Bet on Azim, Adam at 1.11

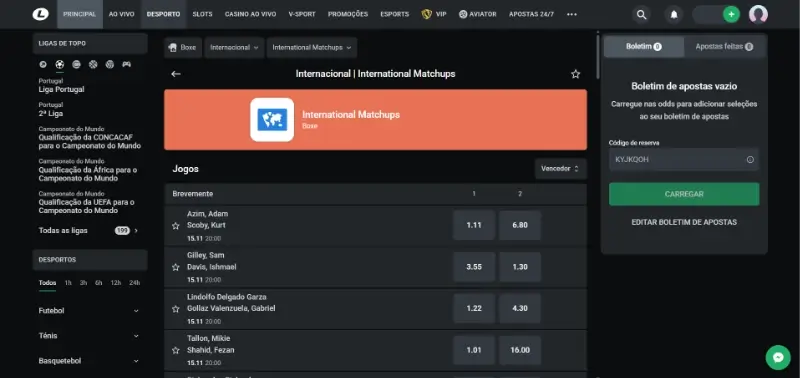[474, 225]
